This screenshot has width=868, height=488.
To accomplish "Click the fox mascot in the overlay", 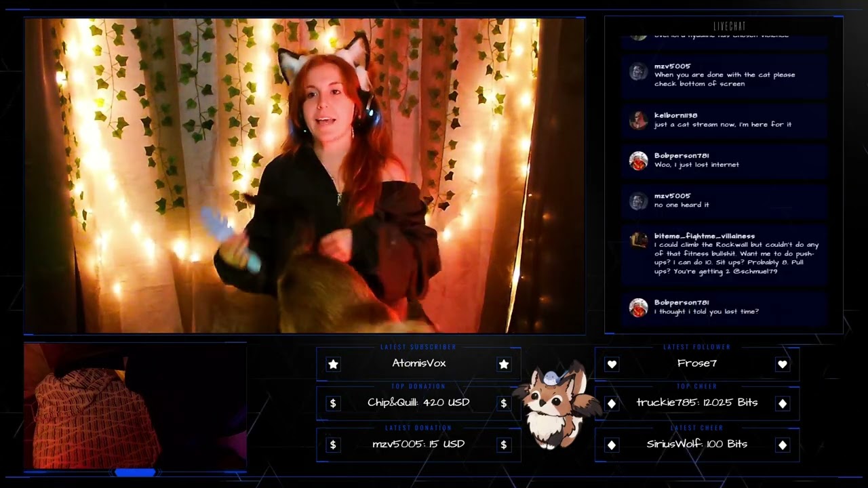I will click(556, 407).
